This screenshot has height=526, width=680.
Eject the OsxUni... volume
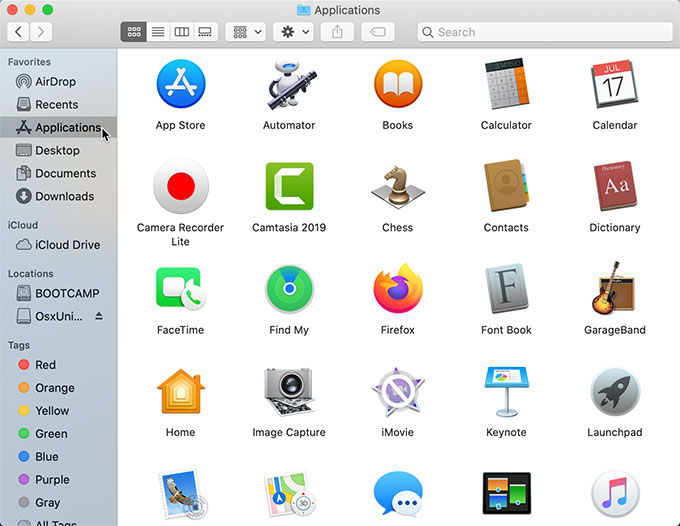pyautogui.click(x=99, y=316)
